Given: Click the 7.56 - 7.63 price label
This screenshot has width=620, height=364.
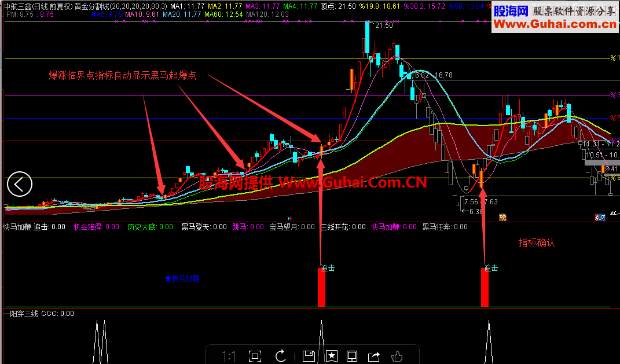Looking at the screenshot, I should pos(481,202).
